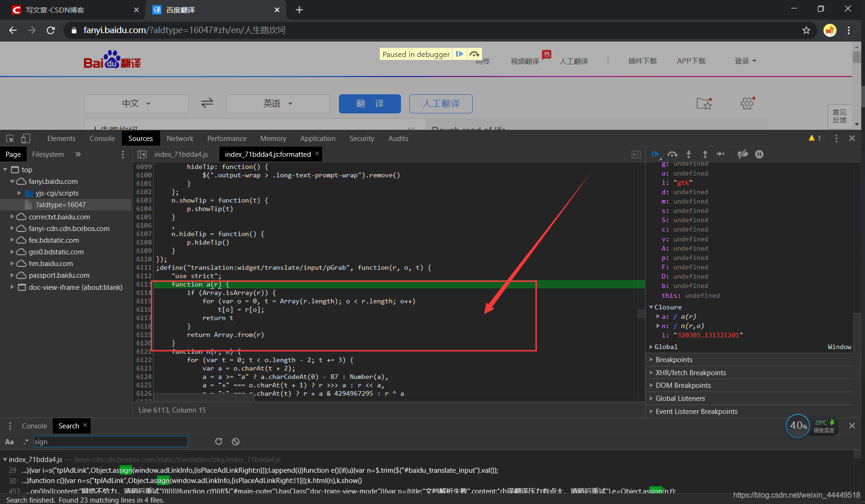The height and width of the screenshot is (504, 865).
Task: Expand correctxt.baidu.com node
Action: (x=12, y=217)
